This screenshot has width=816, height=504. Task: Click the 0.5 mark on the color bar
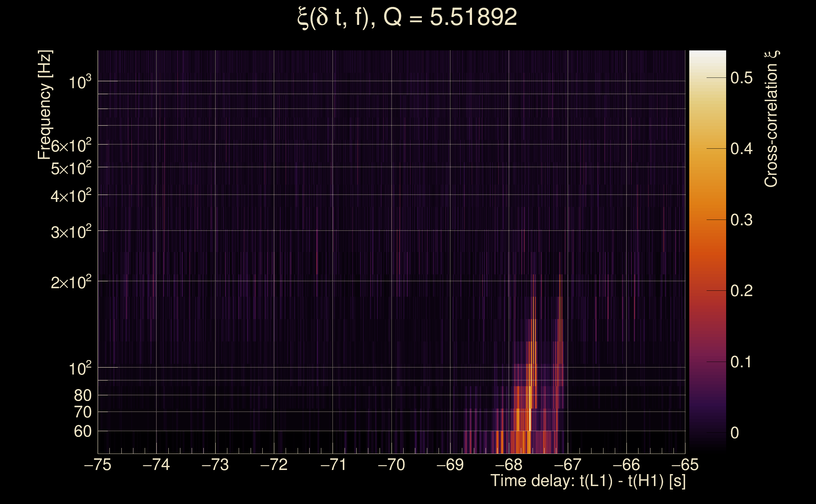coord(741,78)
